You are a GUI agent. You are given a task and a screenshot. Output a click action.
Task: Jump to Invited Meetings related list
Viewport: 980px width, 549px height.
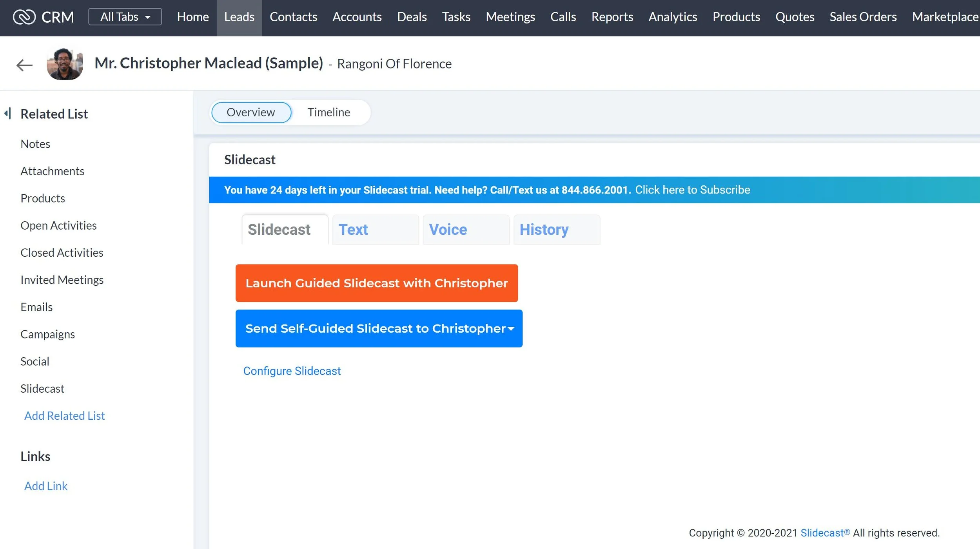tap(62, 280)
